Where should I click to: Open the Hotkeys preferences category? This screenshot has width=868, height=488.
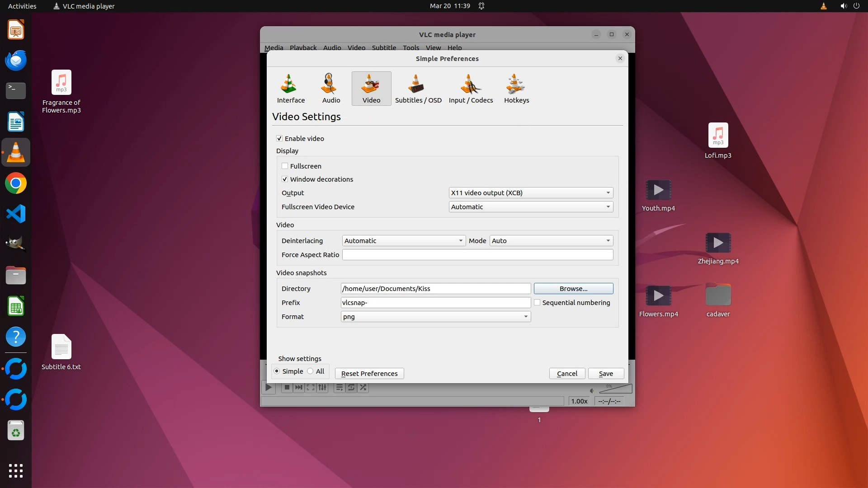(516, 89)
